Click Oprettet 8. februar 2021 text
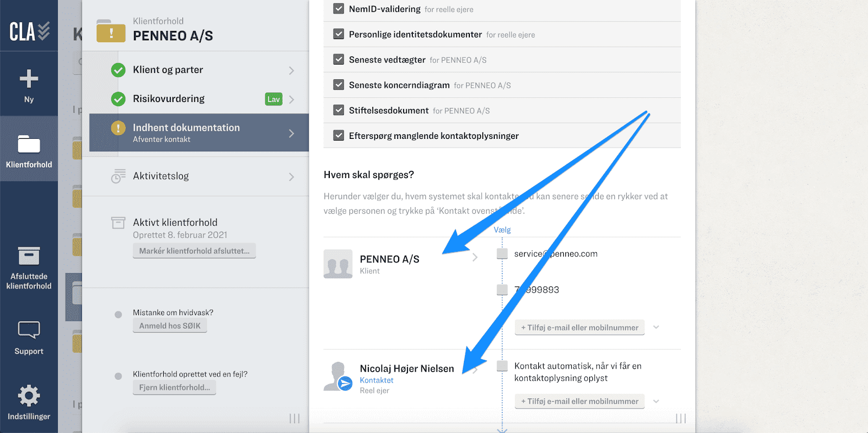The image size is (868, 433). click(180, 235)
